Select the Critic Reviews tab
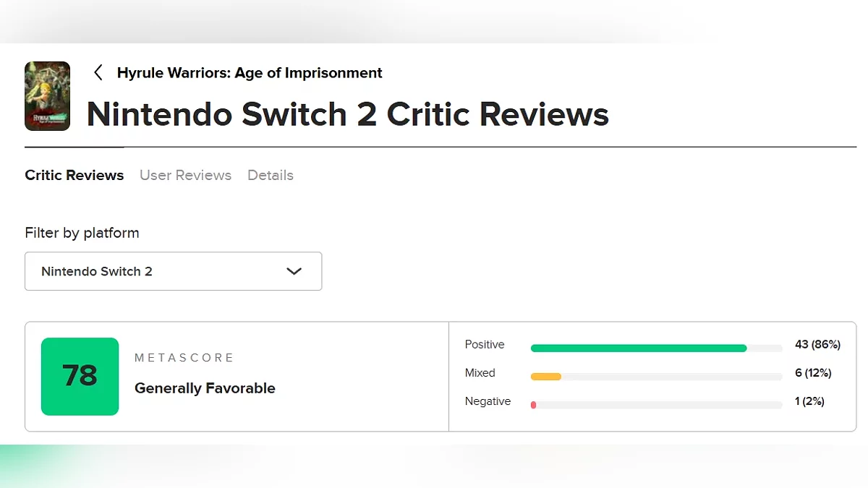 (x=75, y=175)
